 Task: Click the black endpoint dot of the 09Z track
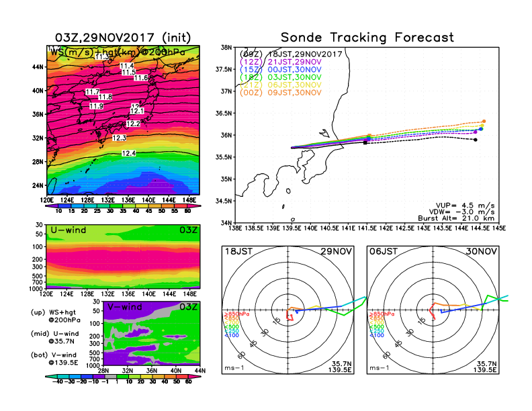(x=476, y=140)
